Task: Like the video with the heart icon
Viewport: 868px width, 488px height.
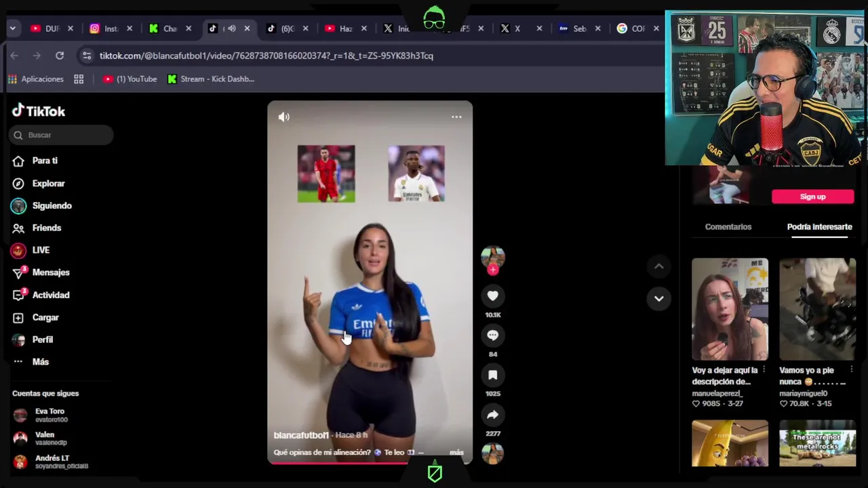Action: pos(493,296)
